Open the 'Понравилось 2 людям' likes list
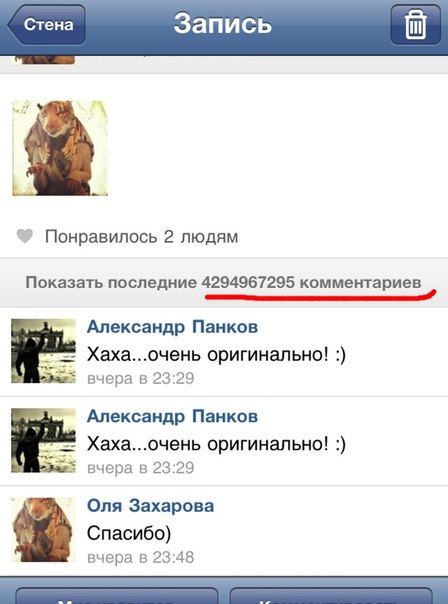 [141, 237]
